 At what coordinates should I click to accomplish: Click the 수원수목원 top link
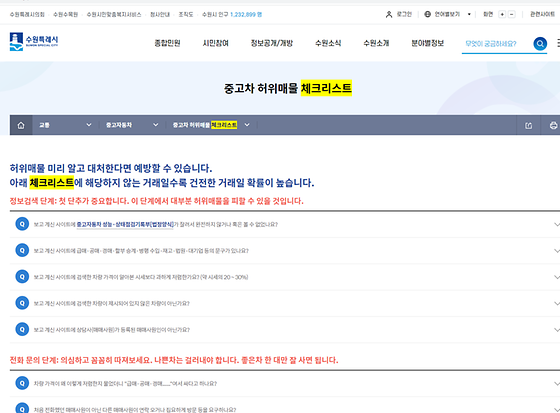click(x=65, y=14)
